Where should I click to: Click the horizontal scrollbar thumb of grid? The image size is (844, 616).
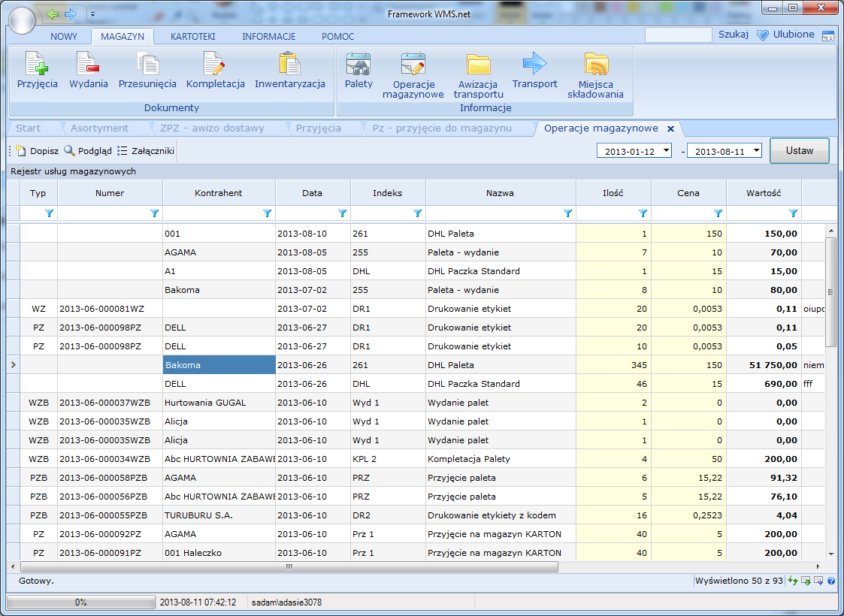(x=289, y=566)
